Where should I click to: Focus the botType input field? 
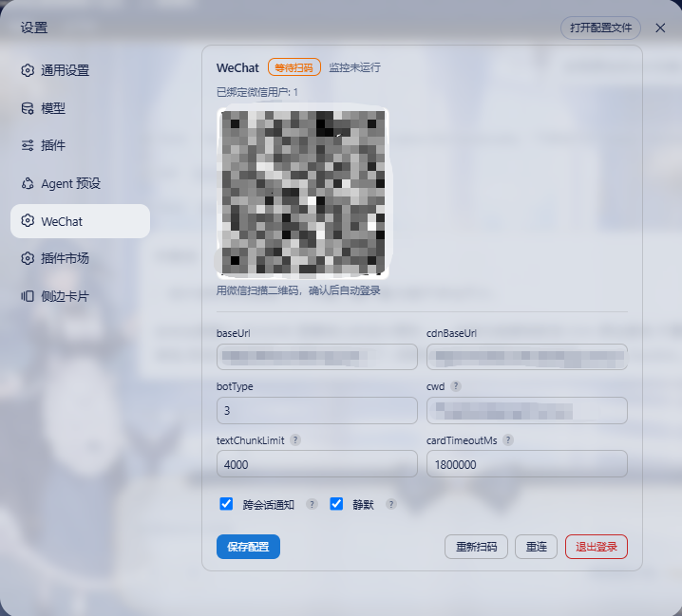tap(317, 410)
